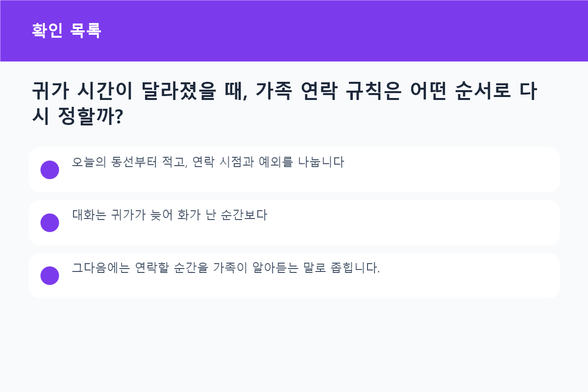Click the heading's second line '시 정할까?'

76,117
